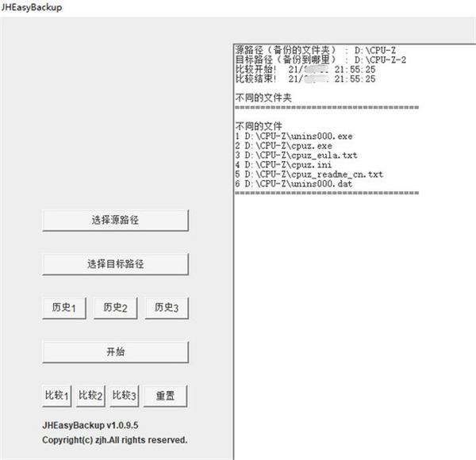476x460 pixels.
Task: Click the 选择源路径 button
Action: [115, 220]
